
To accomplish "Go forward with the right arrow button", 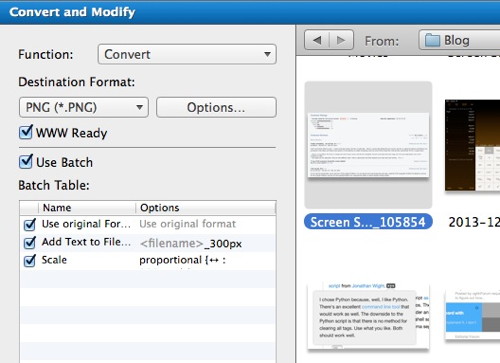I will (x=341, y=40).
